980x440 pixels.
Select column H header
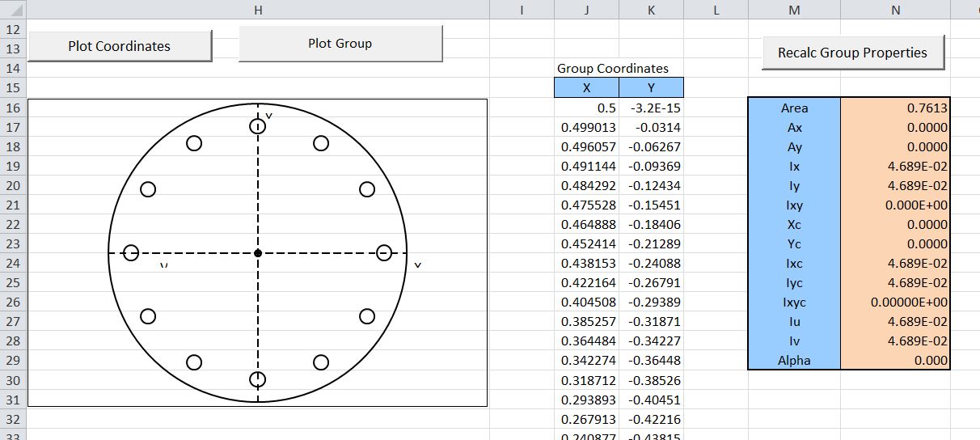257,10
